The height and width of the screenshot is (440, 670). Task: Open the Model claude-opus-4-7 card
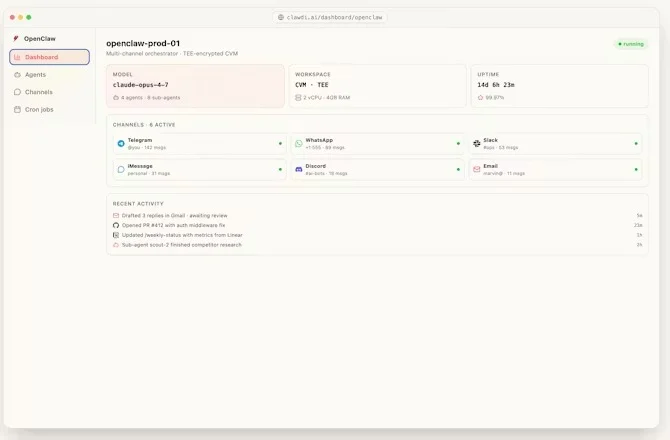[195, 86]
